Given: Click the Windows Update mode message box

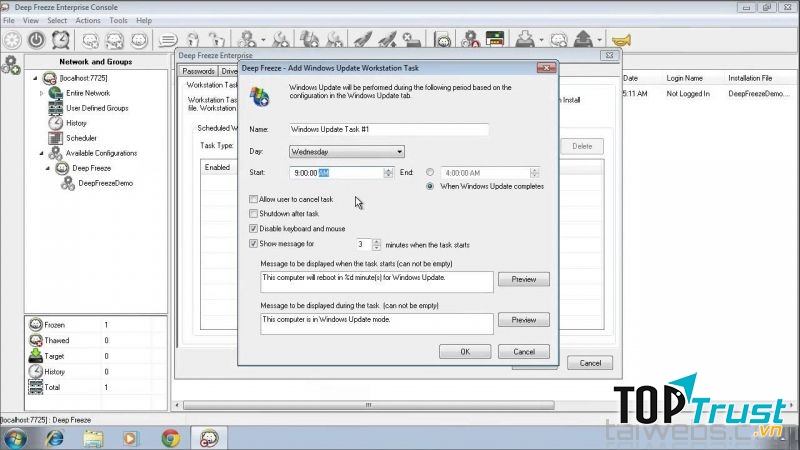Looking at the screenshot, I should 377,324.
